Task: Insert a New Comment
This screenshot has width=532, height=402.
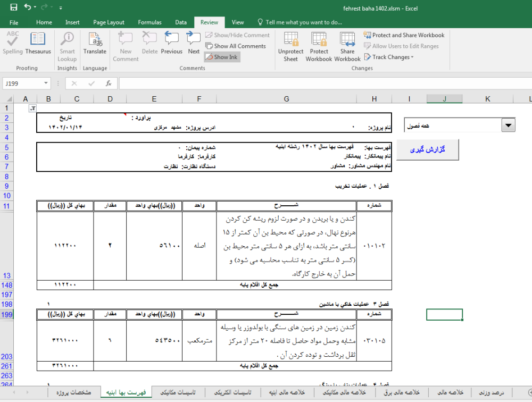Action: pos(125,45)
